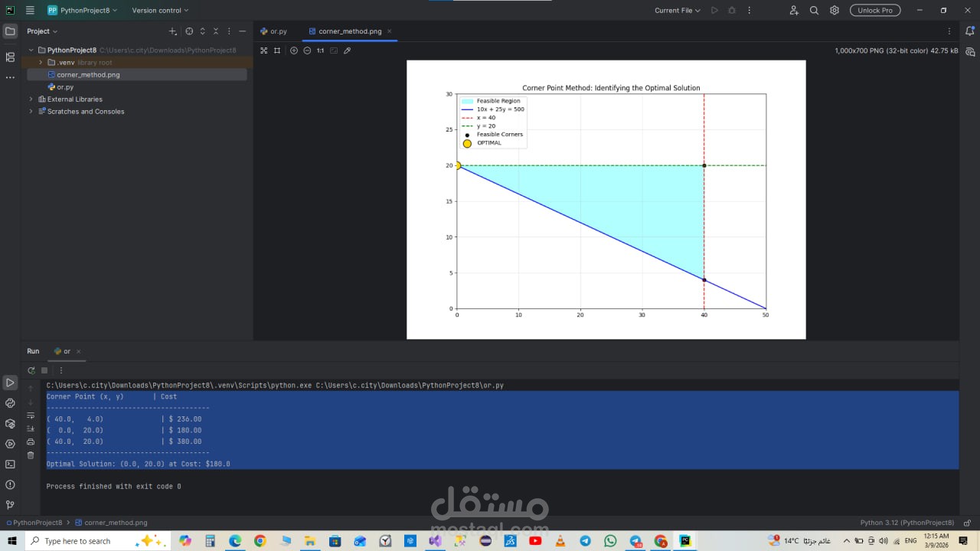Image resolution: width=980 pixels, height=551 pixels.
Task: Toggle the transparency chessboard in the image viewer
Action: [x=333, y=51]
